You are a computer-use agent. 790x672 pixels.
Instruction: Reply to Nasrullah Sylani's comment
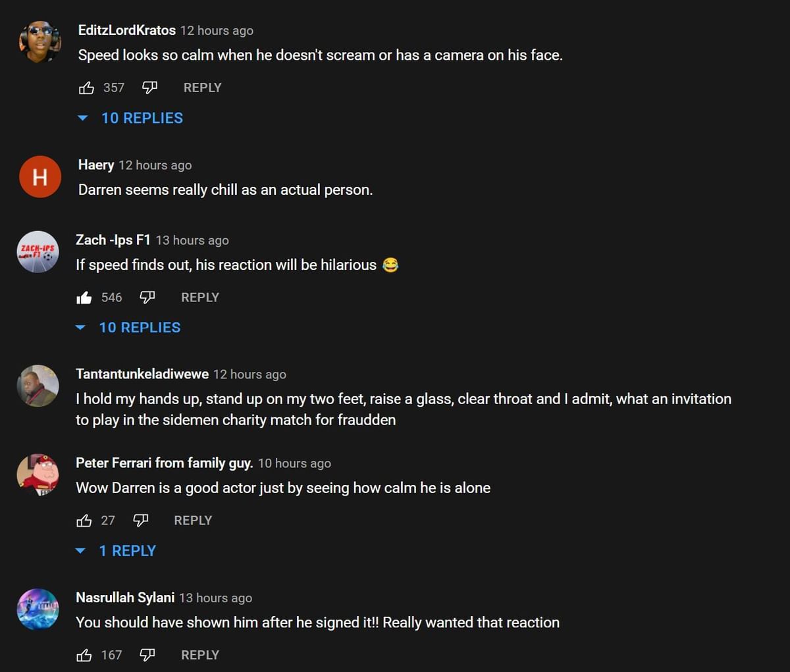(199, 654)
